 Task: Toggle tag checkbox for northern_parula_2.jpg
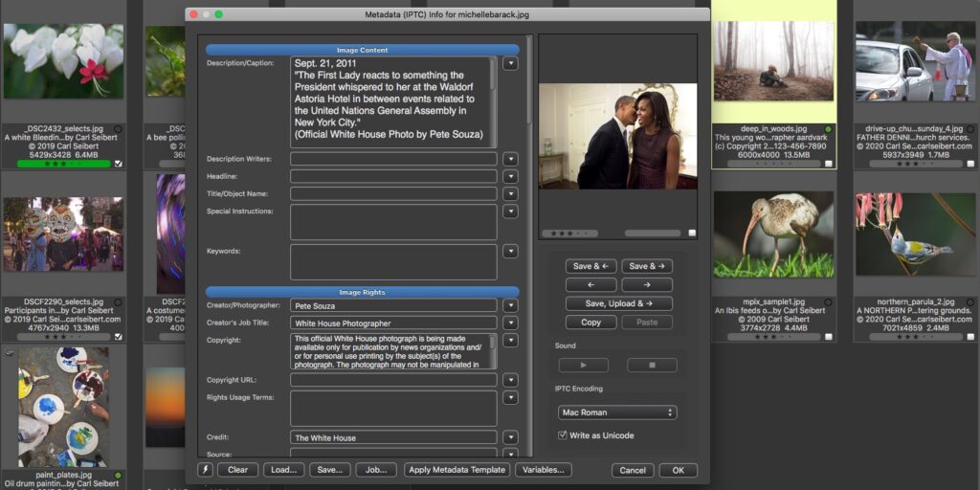[970, 336]
